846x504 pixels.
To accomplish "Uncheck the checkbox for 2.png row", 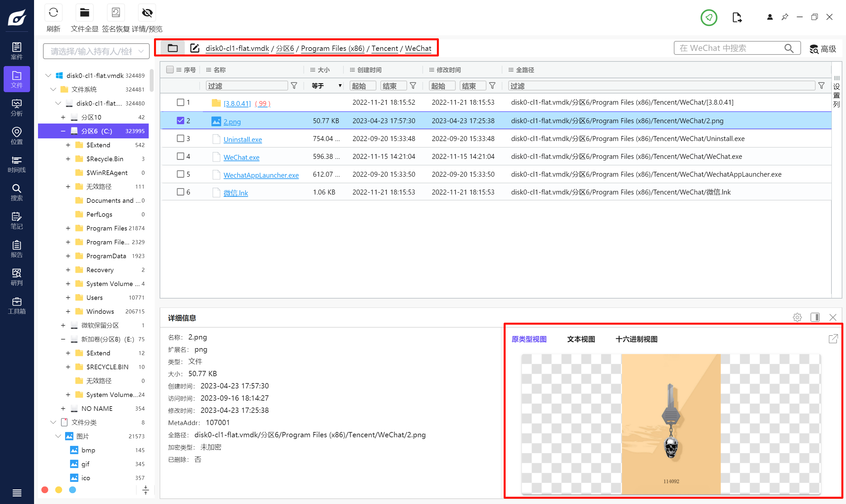I will pyautogui.click(x=180, y=121).
